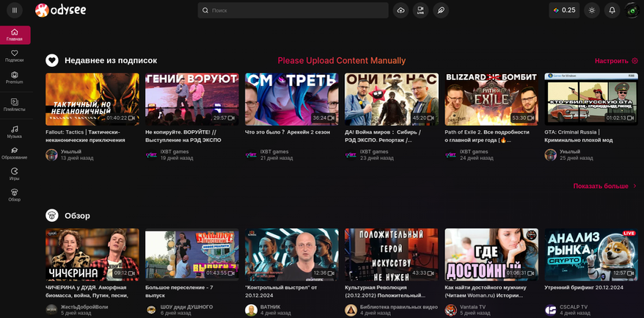Click the Большое переселение video thumbnail

click(x=192, y=255)
